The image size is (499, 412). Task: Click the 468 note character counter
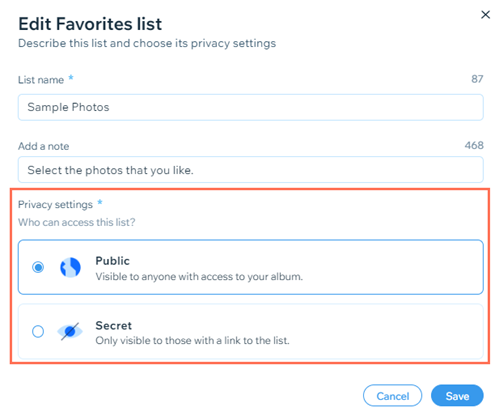474,145
